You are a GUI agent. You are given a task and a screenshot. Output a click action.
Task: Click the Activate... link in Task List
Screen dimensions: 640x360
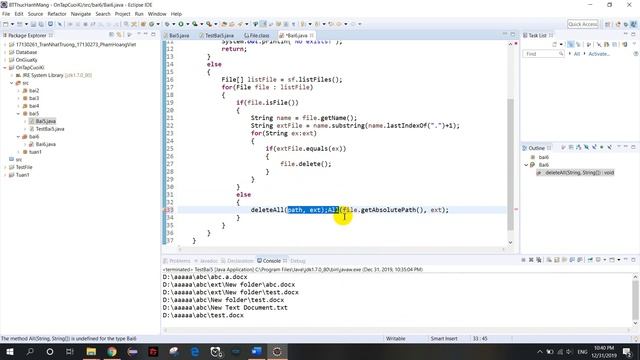coord(599,54)
